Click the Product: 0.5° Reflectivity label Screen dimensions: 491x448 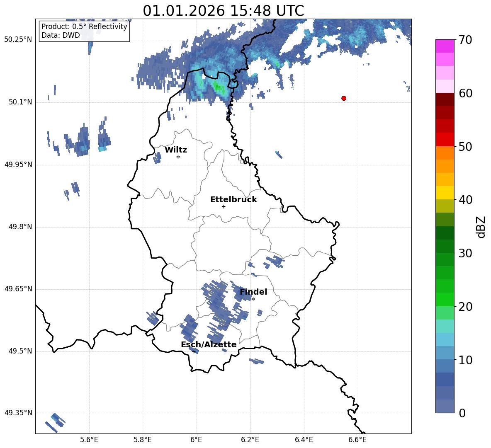(84, 26)
